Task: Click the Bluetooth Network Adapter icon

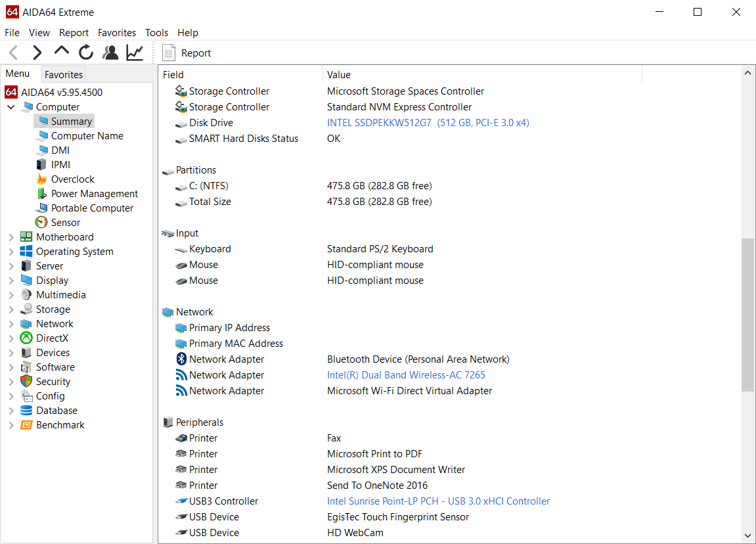Action: [181, 359]
